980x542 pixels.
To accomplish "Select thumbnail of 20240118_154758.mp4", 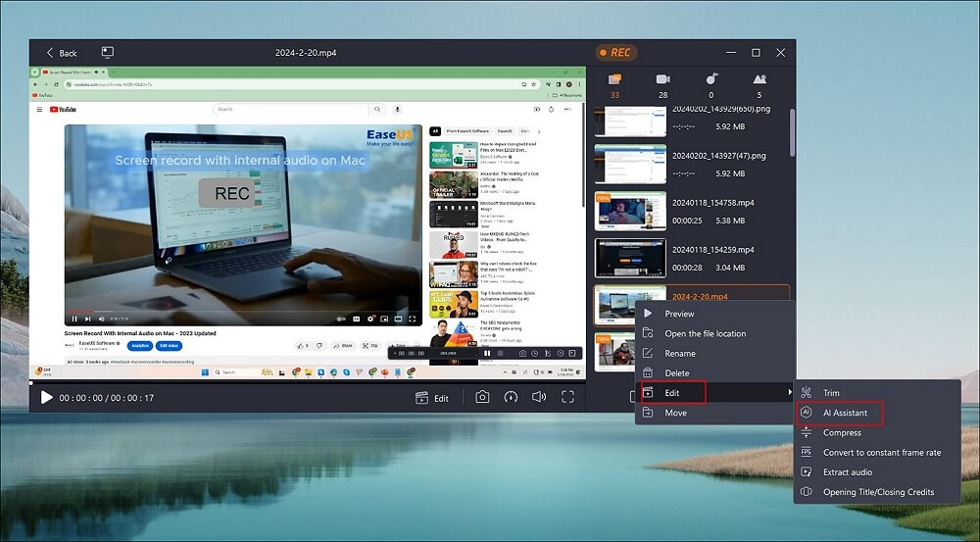I will pos(630,212).
